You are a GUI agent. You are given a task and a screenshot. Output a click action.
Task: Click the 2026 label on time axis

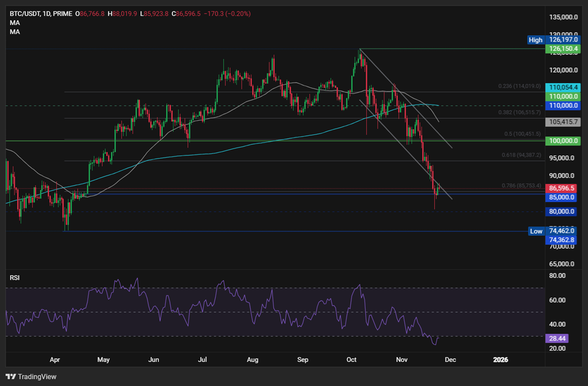pos(501,360)
